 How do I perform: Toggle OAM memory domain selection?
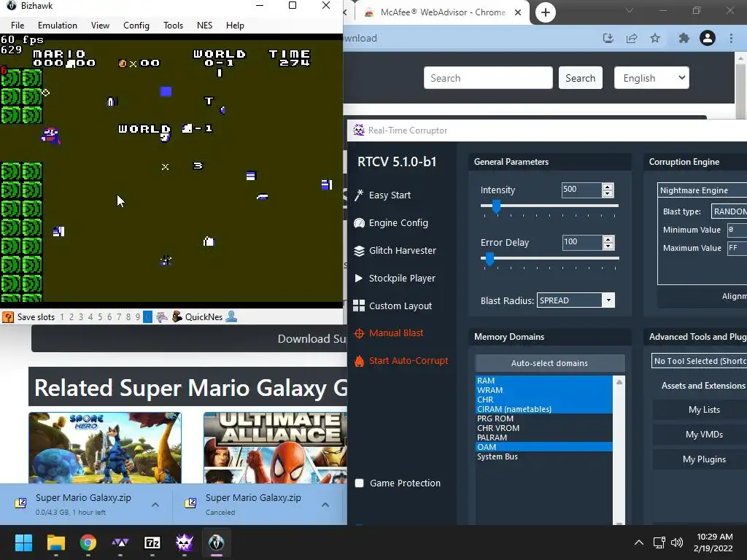click(x=544, y=447)
